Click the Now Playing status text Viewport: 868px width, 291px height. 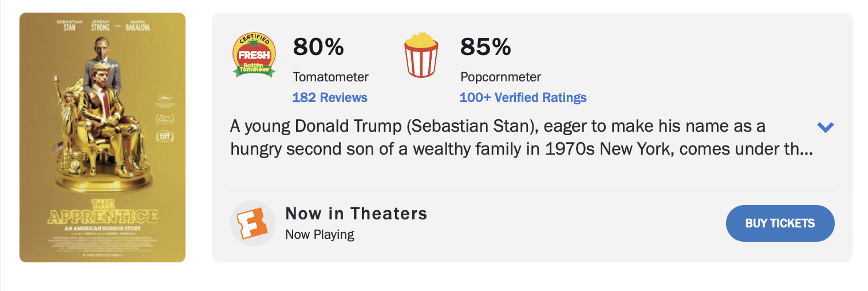click(x=319, y=234)
